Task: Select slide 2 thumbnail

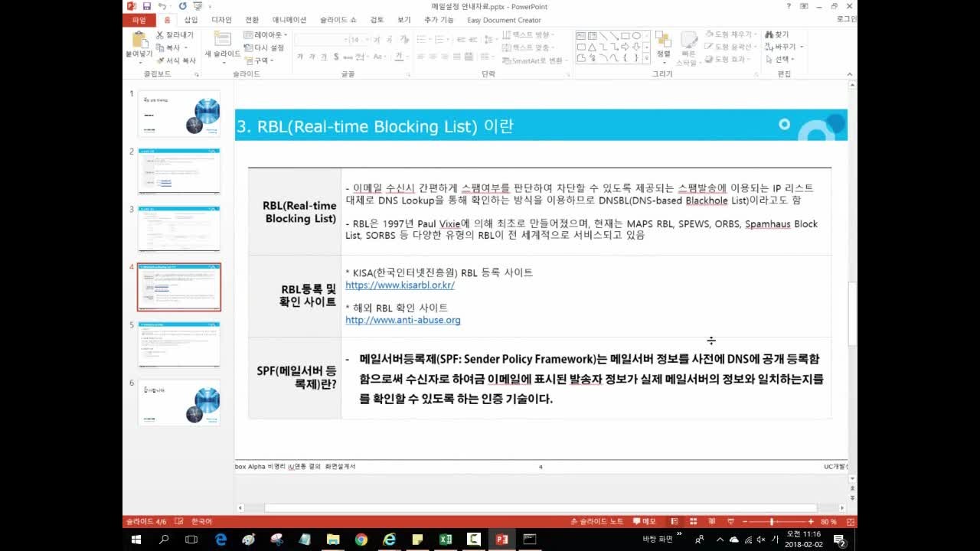Action: click(178, 171)
